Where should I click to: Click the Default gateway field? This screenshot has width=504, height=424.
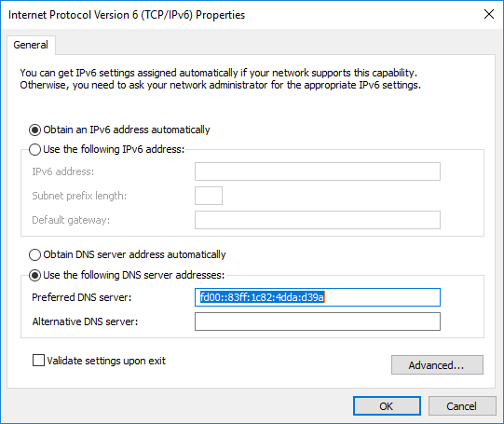(318, 220)
